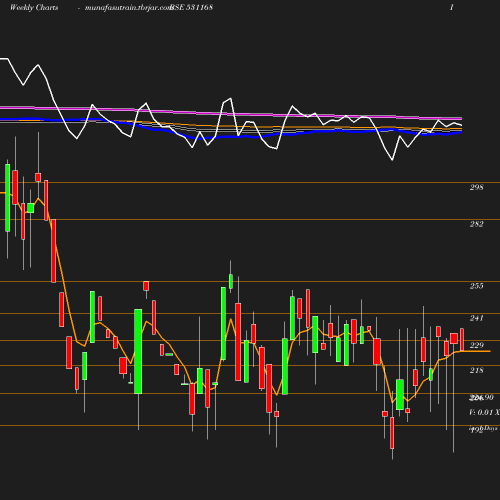This screenshot has height=500, width=500.
Task: Click the munafasutra website watermark text
Action: pyautogui.click(x=128, y=8)
